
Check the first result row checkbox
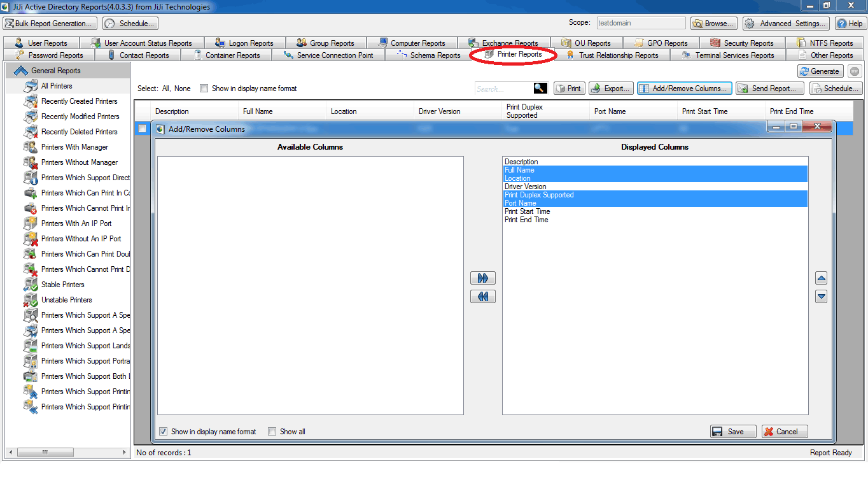[x=143, y=128]
